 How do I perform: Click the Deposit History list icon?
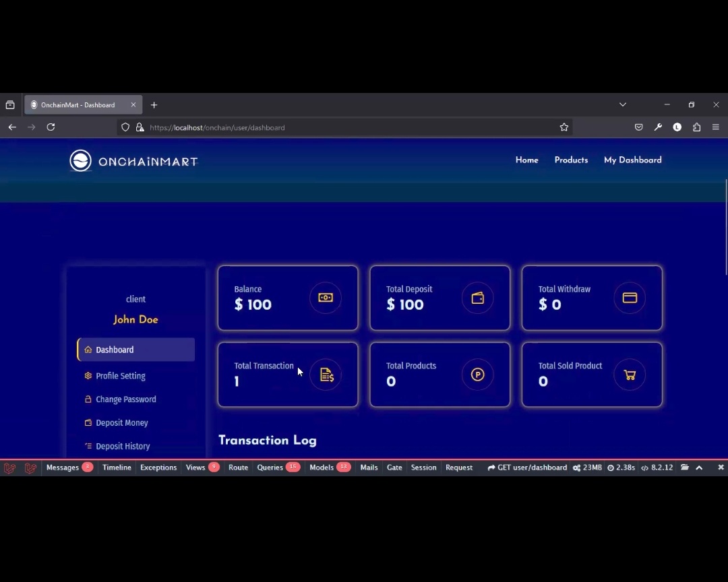point(88,446)
